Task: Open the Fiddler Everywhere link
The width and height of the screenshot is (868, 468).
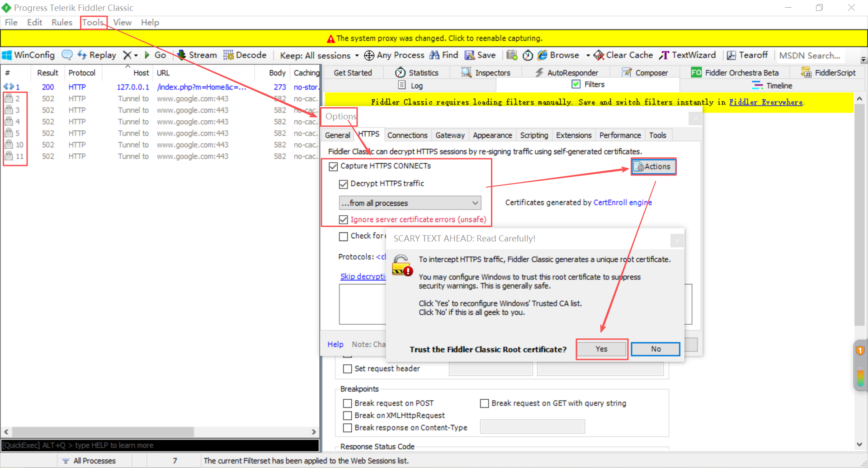Action: [766, 102]
